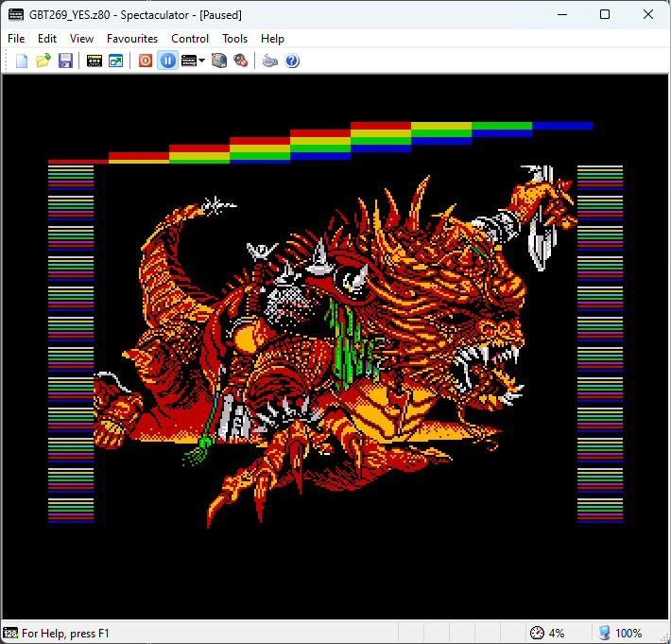Click the speed gauge icon showing 4%
This screenshot has width=671, height=644.
pos(537,633)
